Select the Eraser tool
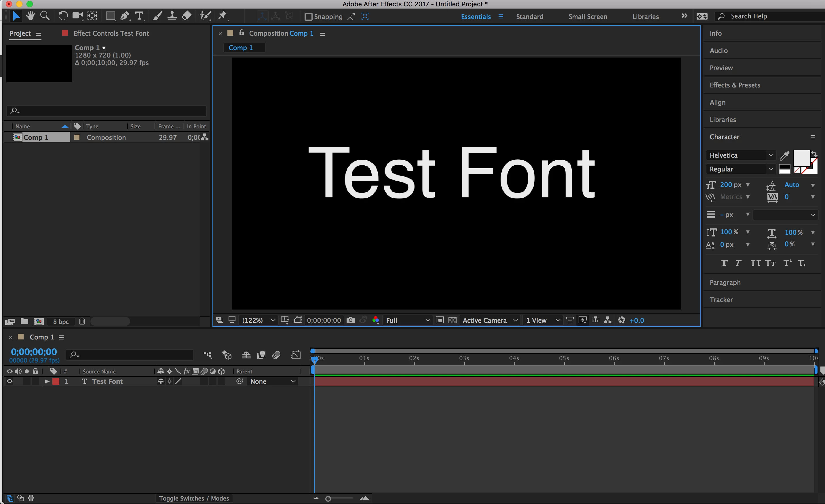 coord(187,16)
